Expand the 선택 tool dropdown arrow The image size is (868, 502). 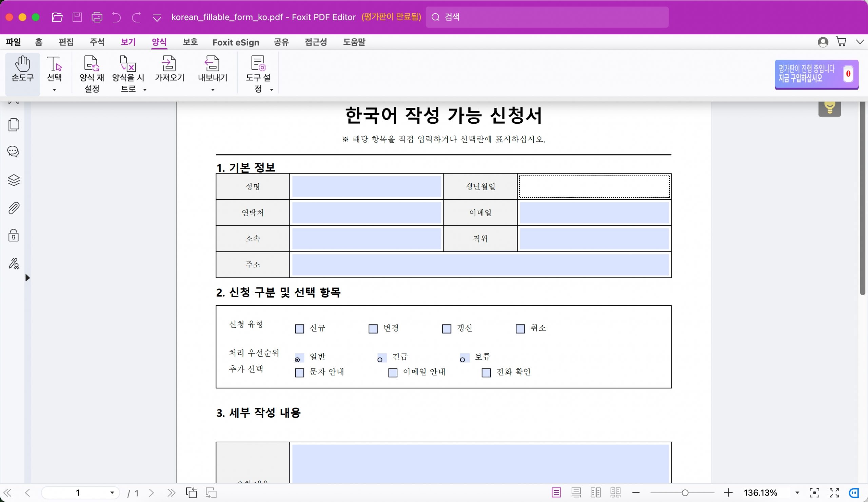coord(54,90)
